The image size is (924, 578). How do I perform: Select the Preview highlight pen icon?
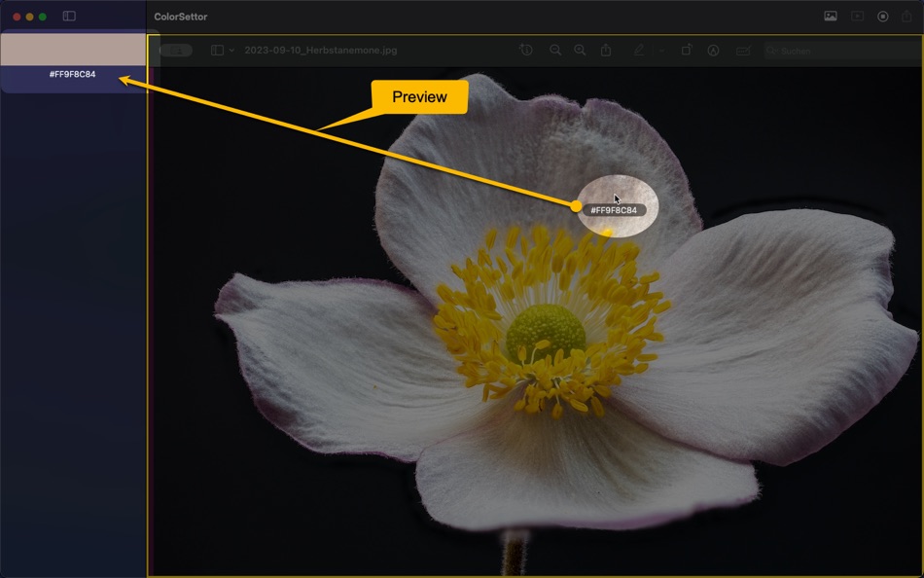pyautogui.click(x=639, y=51)
